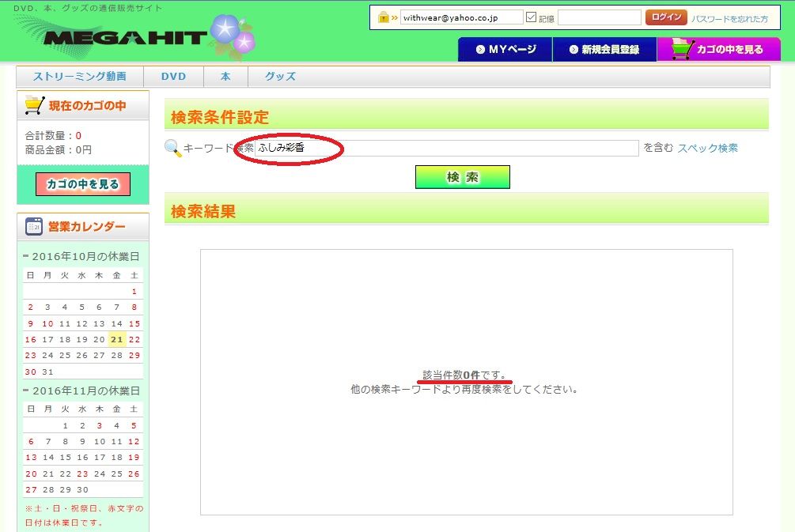Open the ストリーミング動画 menu

coord(80,77)
